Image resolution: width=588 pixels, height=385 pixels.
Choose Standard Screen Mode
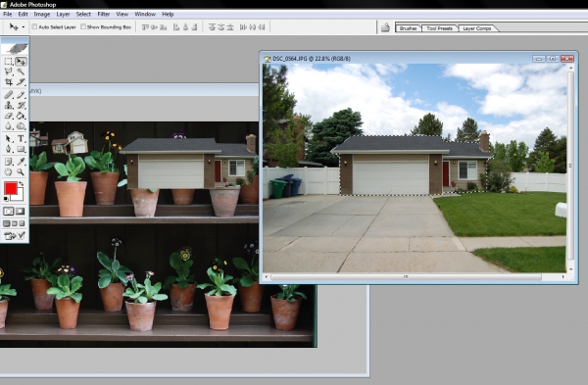click(7, 223)
